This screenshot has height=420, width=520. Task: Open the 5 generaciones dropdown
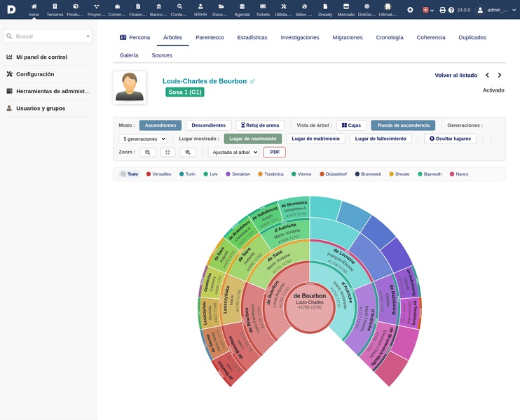tap(142, 139)
